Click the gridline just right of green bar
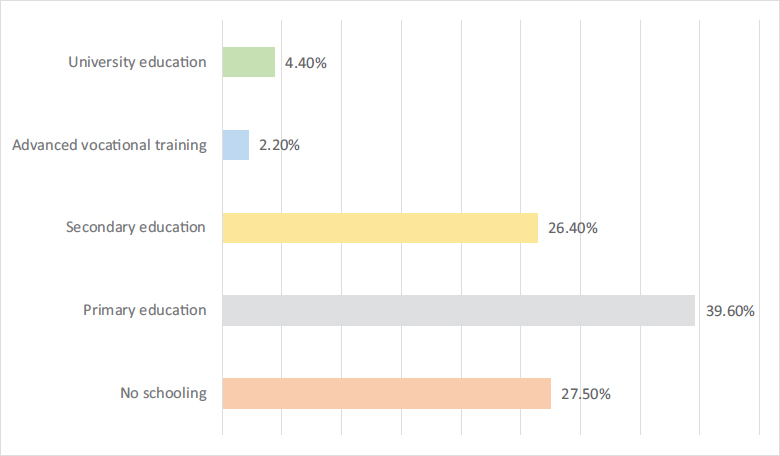This screenshot has width=780, height=456. point(282,100)
